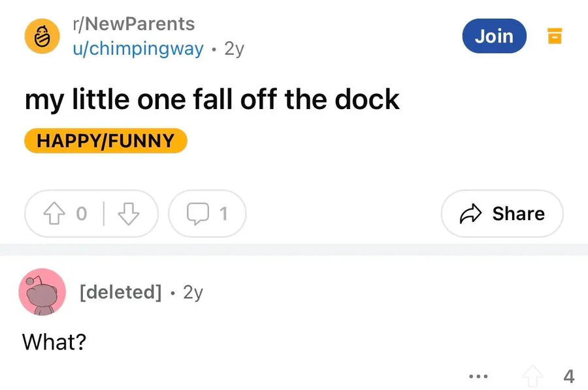Open comments via the speech bubble icon
The width and height of the screenshot is (588, 390).
coord(198,214)
